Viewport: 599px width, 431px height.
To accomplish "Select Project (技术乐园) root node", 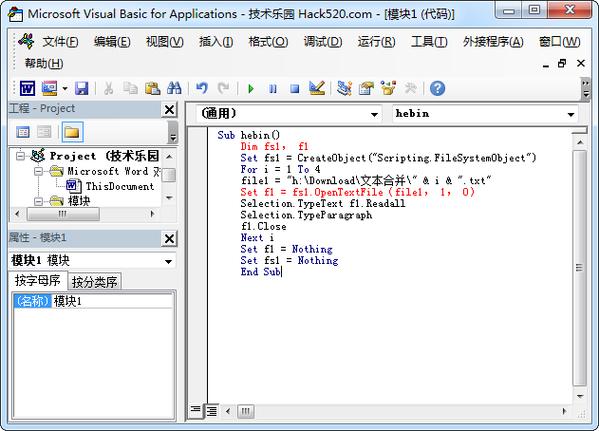I will coord(104,156).
